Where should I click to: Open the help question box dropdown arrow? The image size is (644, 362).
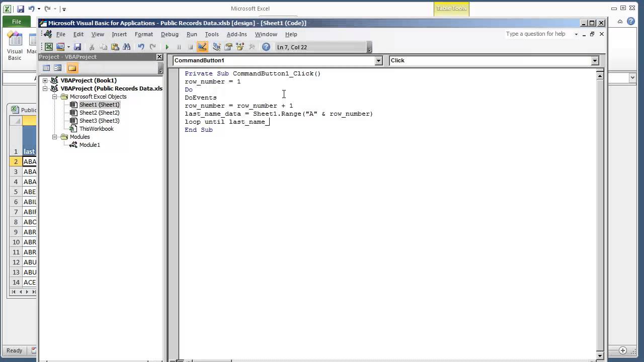click(576, 34)
